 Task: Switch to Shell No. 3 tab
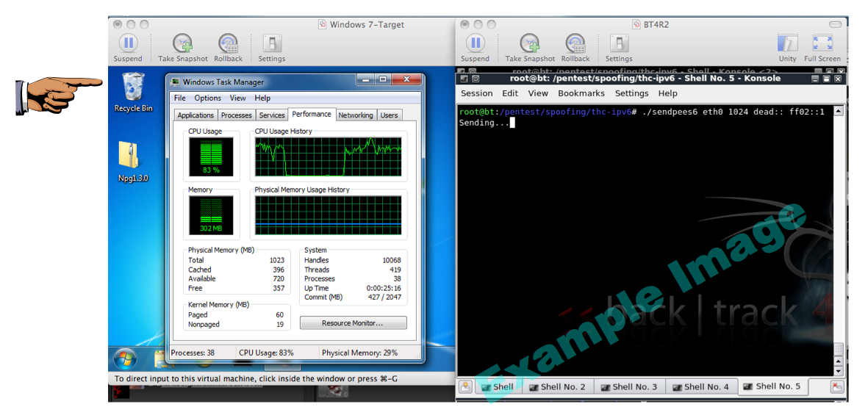coord(629,387)
